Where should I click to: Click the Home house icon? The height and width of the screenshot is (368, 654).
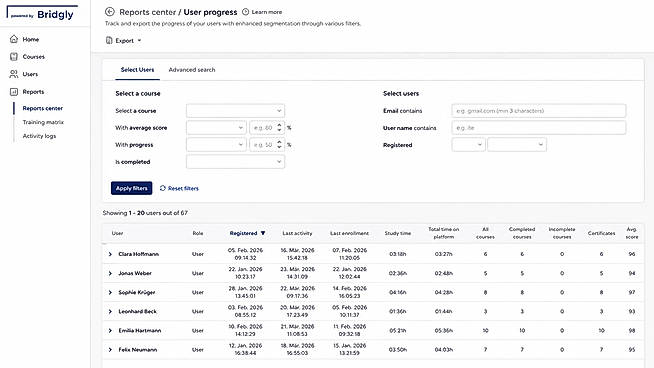coord(14,39)
